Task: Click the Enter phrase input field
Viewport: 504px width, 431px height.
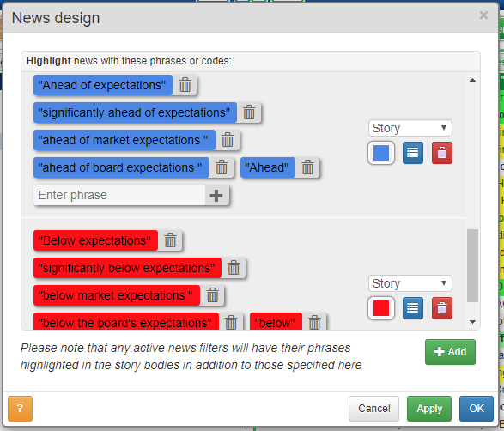Action: 119,195
